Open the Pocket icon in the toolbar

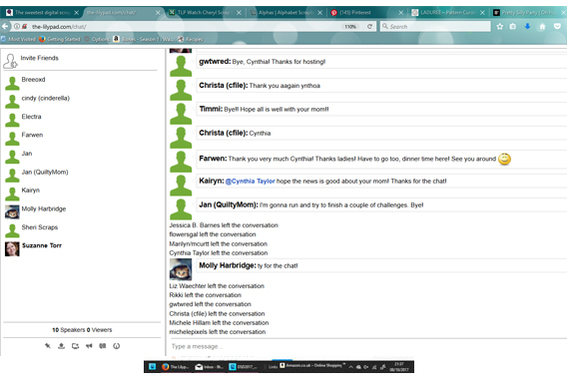pos(557,26)
